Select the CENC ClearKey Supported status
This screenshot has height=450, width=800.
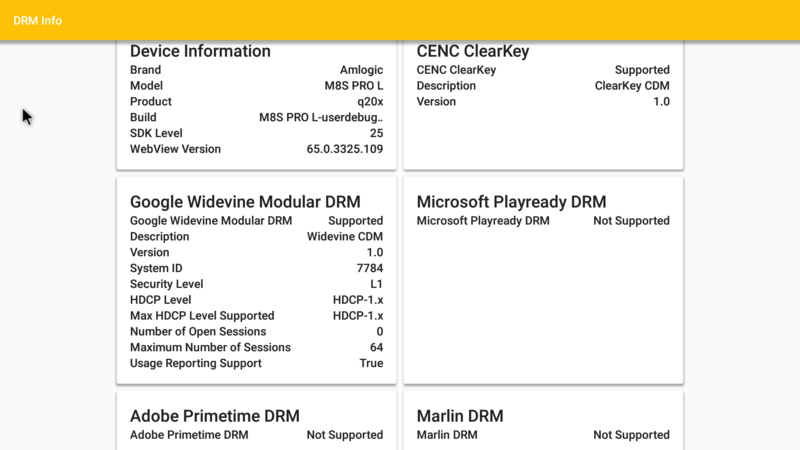(x=642, y=70)
